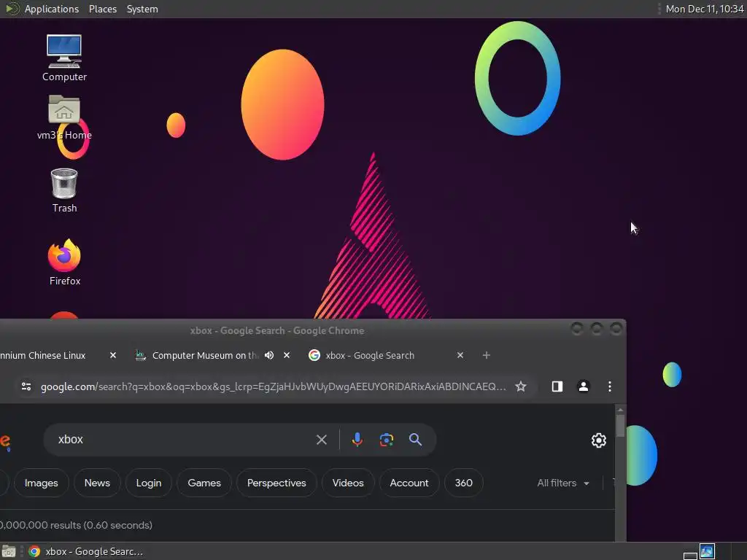Click the page vertical scrollbar thumb
This screenshot has height=560, width=747.
point(620,426)
